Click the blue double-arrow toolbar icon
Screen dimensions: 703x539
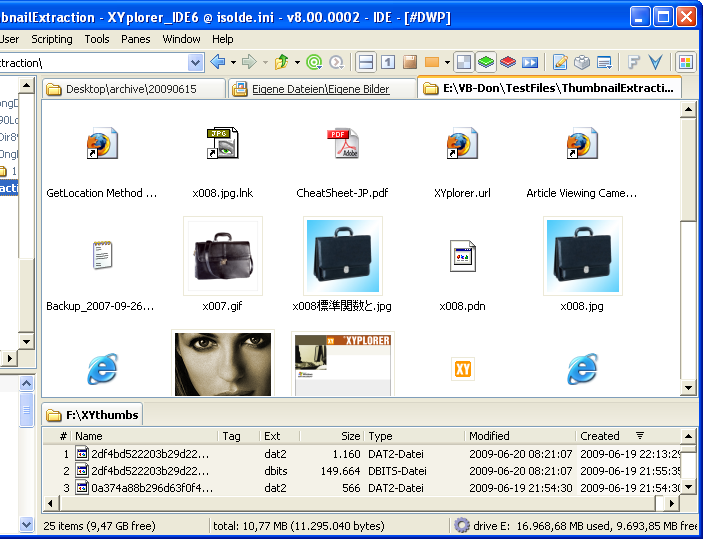[530, 62]
